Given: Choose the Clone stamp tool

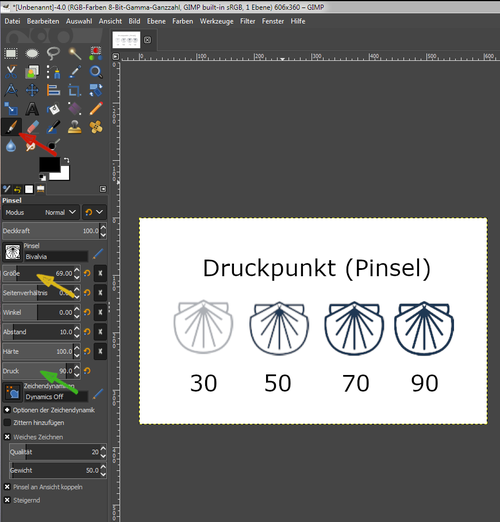Looking at the screenshot, I should click(75, 127).
